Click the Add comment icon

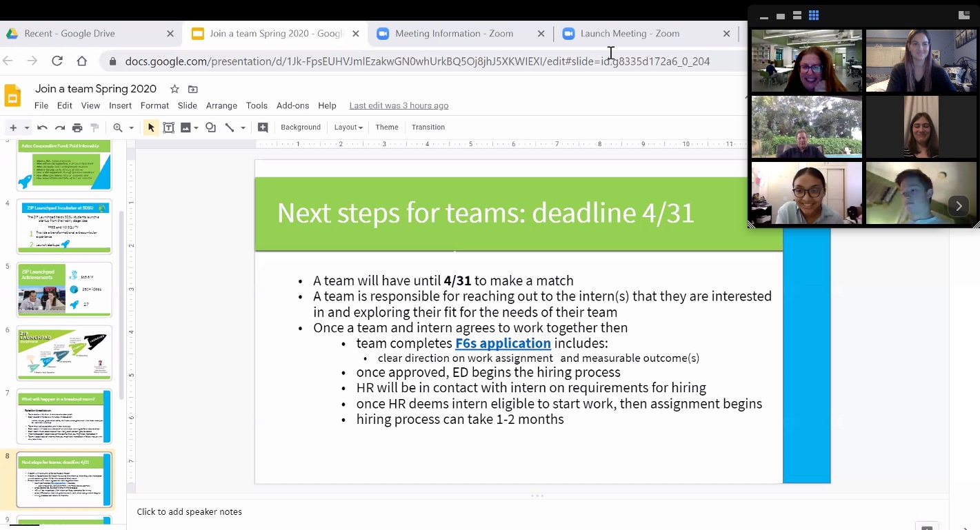[x=263, y=128]
